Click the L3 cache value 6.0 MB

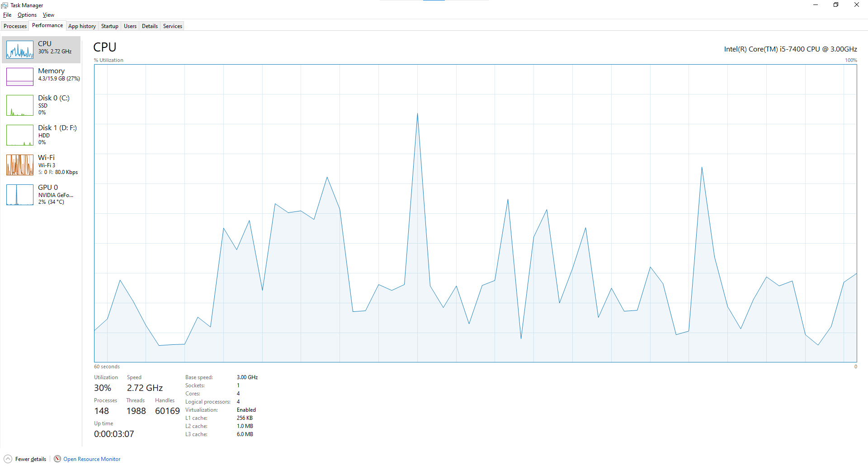pyautogui.click(x=245, y=434)
